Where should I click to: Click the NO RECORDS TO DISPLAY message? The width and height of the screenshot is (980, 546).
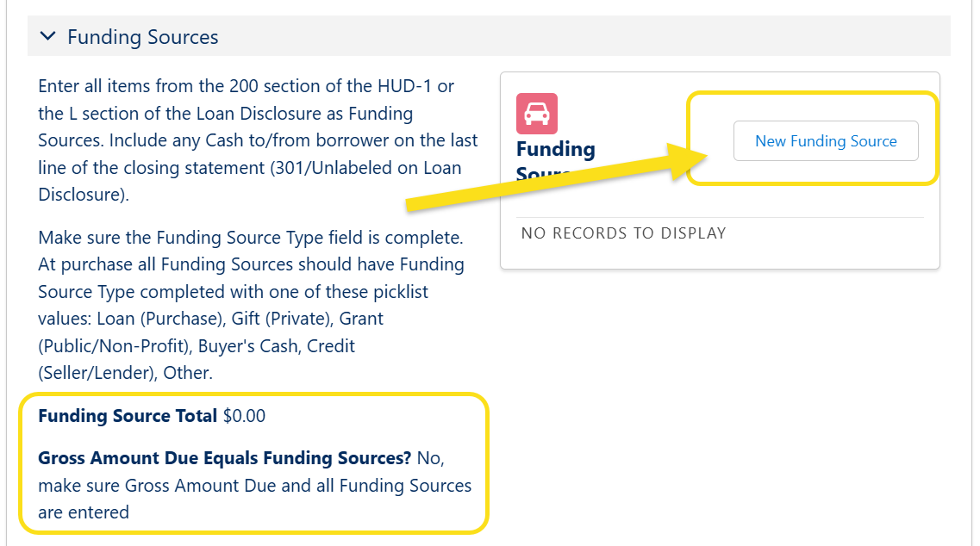tap(624, 233)
